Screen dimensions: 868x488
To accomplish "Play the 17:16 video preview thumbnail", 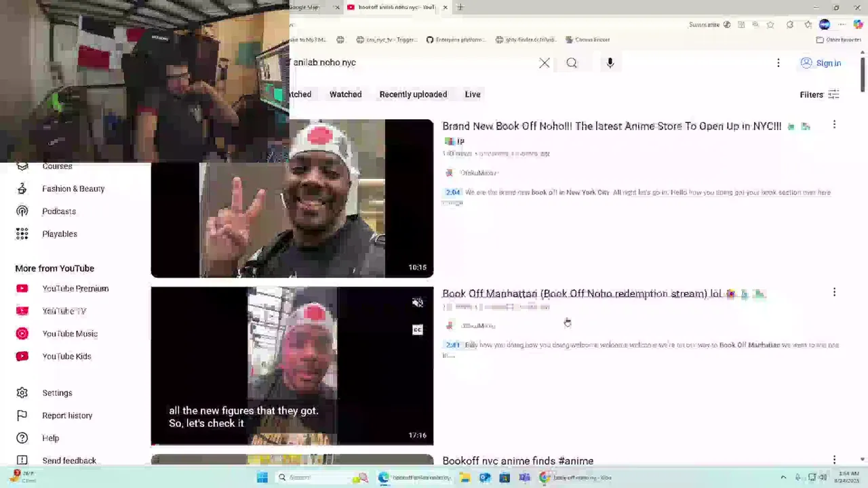I will click(x=292, y=366).
